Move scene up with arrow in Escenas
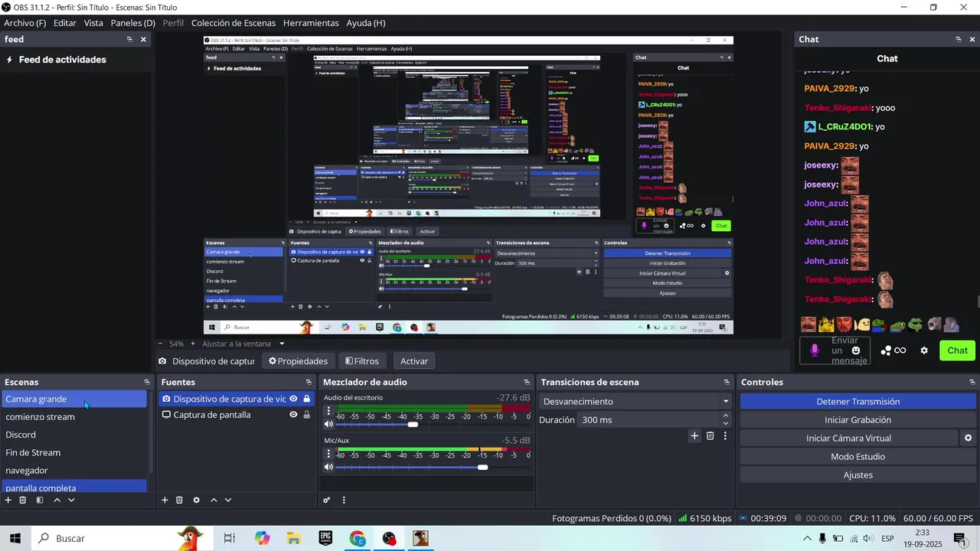This screenshot has width=980, height=551. (57, 500)
